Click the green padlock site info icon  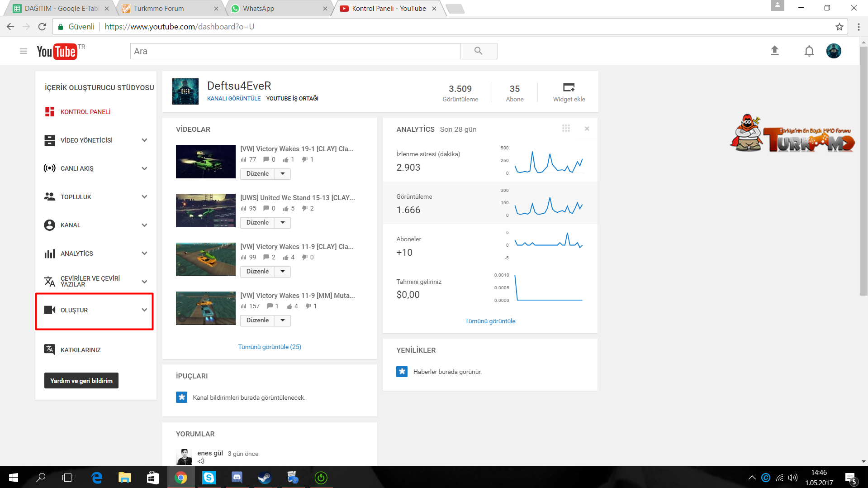pos(61,27)
